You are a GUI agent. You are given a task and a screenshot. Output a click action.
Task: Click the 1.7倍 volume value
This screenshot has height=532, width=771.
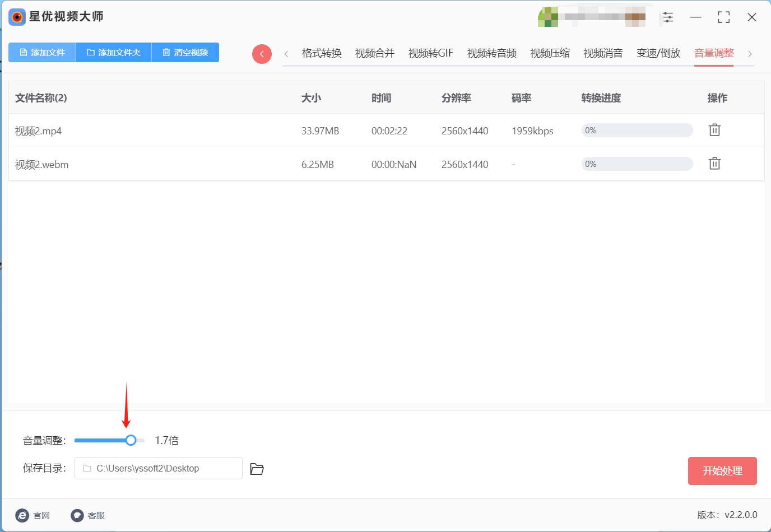[167, 441]
